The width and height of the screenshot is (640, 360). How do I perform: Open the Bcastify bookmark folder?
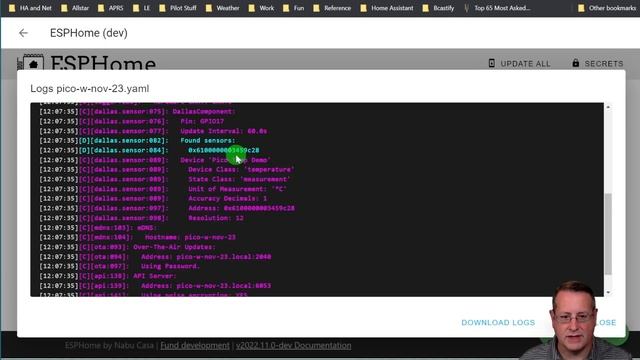tap(438, 8)
